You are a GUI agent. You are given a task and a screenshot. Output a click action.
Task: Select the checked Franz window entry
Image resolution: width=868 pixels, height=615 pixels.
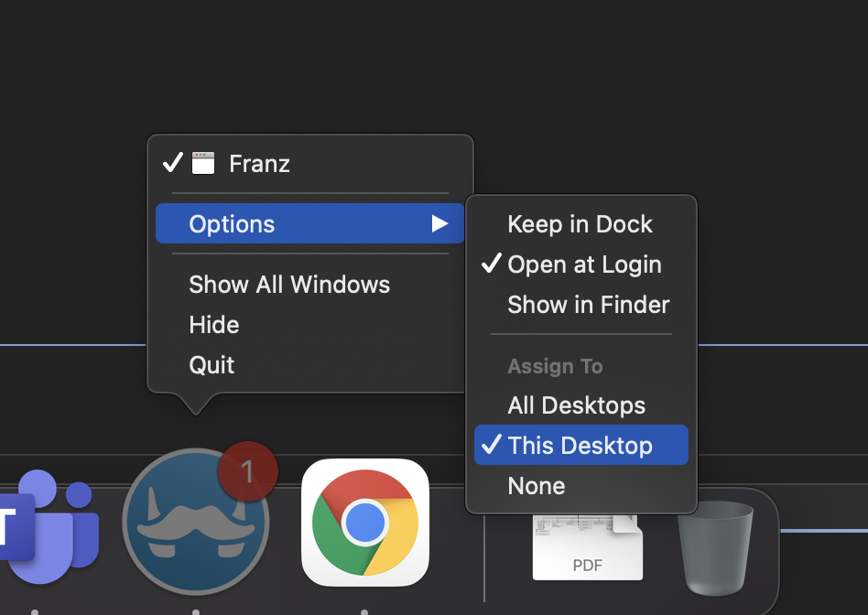point(310,163)
